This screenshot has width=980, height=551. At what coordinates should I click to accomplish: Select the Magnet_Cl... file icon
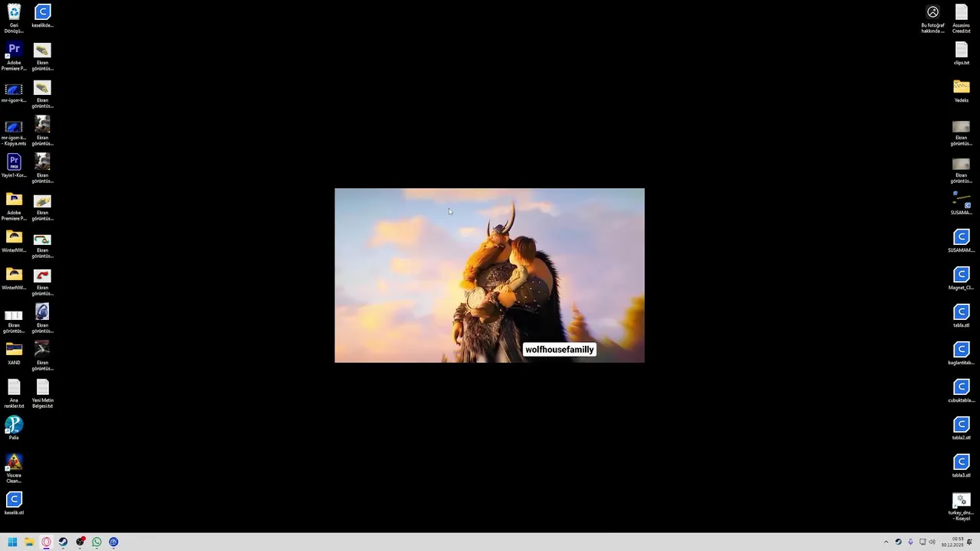click(961, 279)
